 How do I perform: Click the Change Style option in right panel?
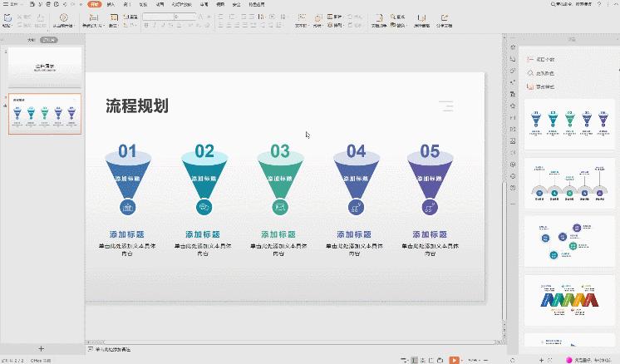[x=541, y=86]
